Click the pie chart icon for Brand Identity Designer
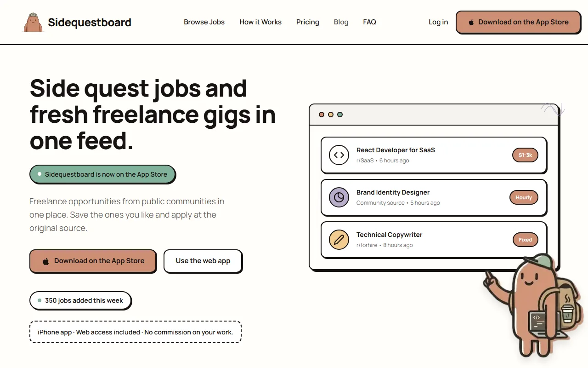The width and height of the screenshot is (588, 368). pyautogui.click(x=339, y=197)
